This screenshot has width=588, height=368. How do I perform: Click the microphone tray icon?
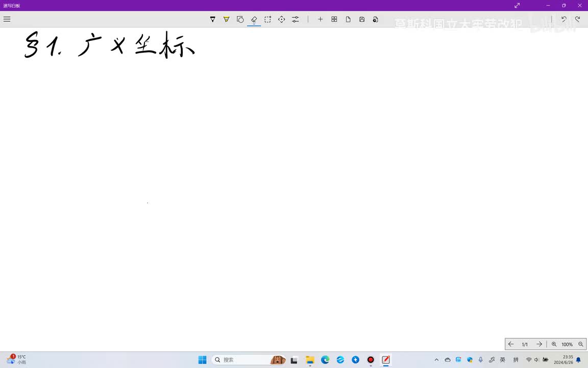click(x=481, y=360)
